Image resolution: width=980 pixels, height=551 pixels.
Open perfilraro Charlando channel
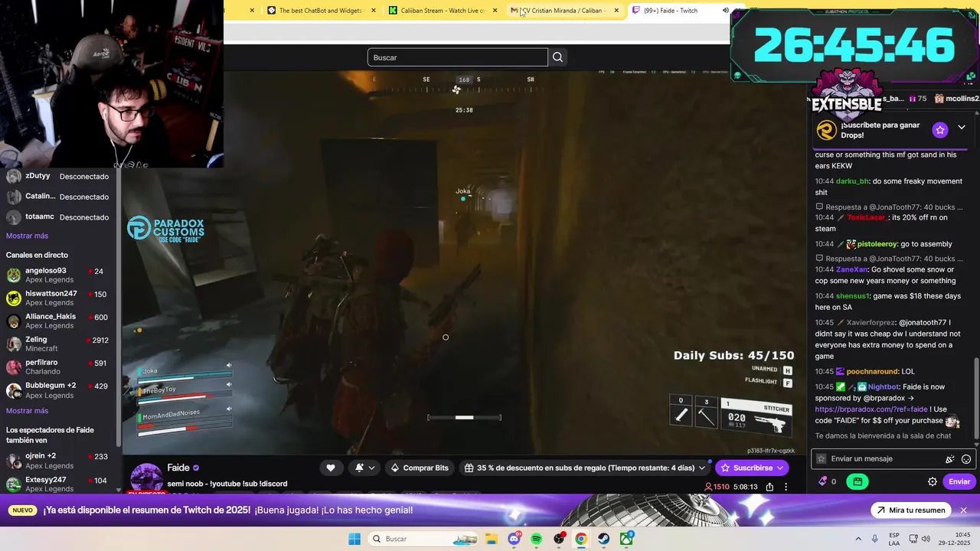(x=57, y=367)
